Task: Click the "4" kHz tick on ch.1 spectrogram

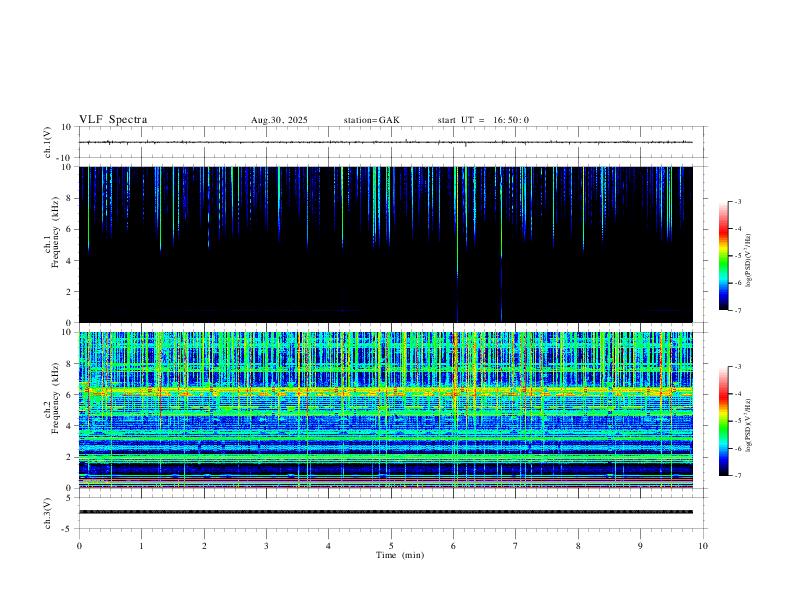Action: pos(70,261)
